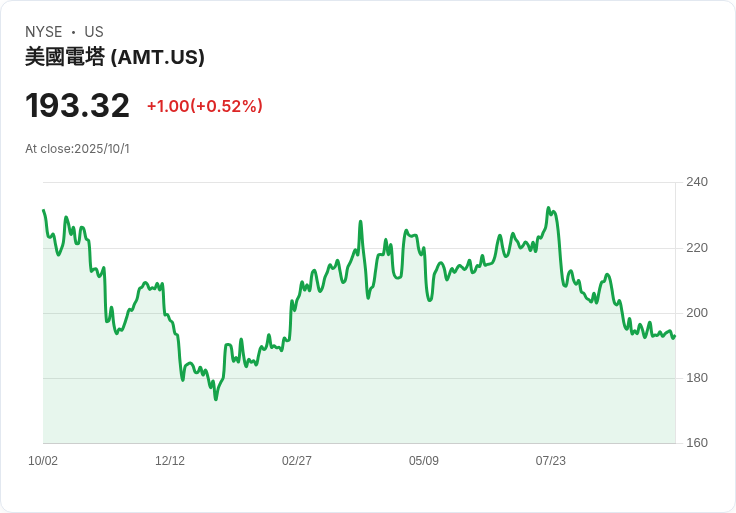The height and width of the screenshot is (513, 736).
Task: Click the 220 y-axis label
Action: (x=697, y=248)
